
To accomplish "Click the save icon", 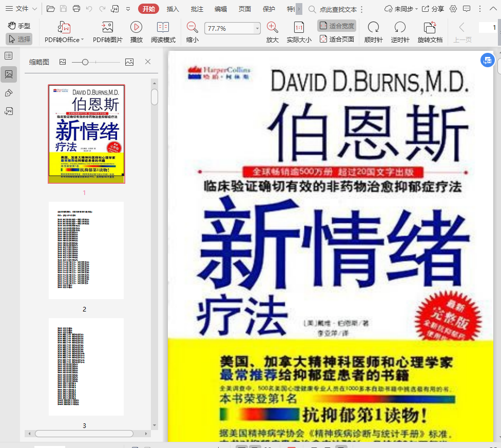I will tap(63, 9).
